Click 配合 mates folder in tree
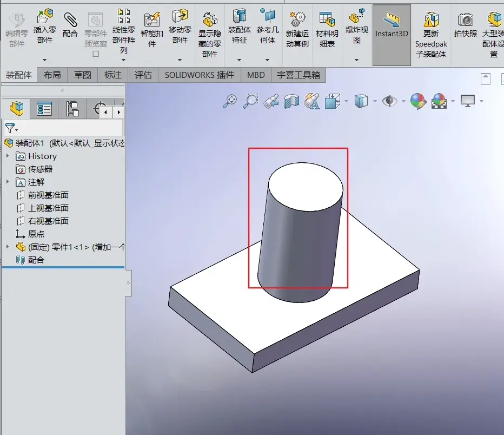Image resolution: width=504 pixels, height=435 pixels. [36, 260]
